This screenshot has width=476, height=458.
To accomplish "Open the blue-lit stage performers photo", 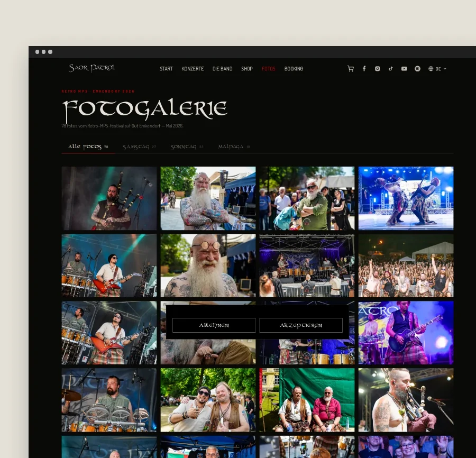I will [406, 198].
